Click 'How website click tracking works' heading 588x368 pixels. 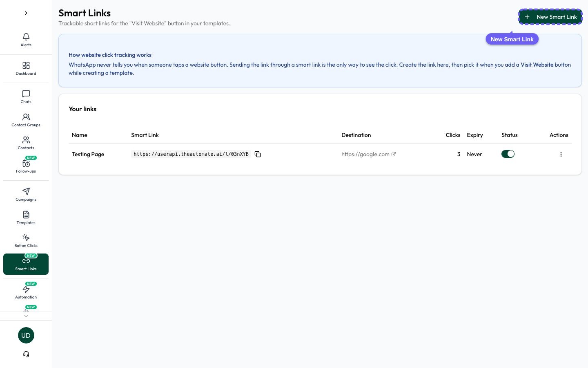click(110, 55)
